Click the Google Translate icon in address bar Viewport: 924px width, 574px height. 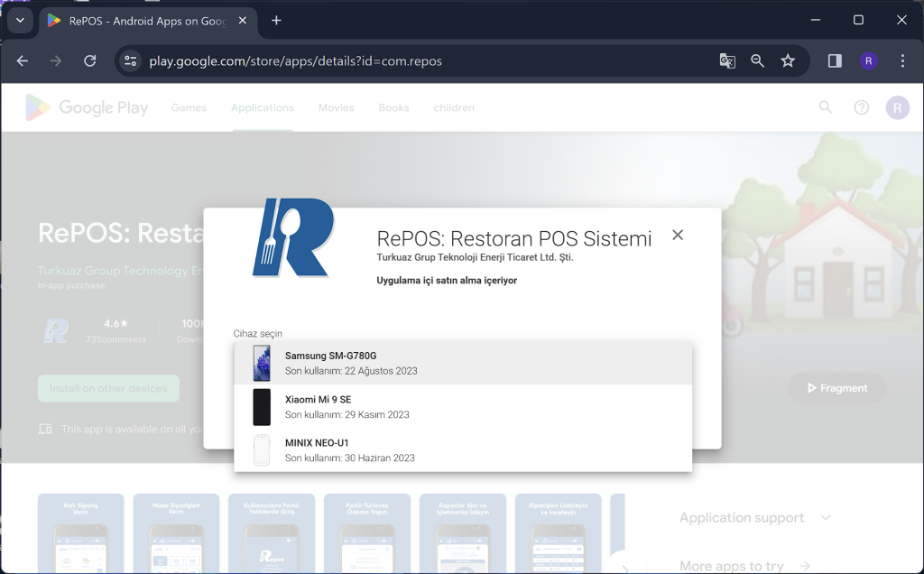pos(727,60)
